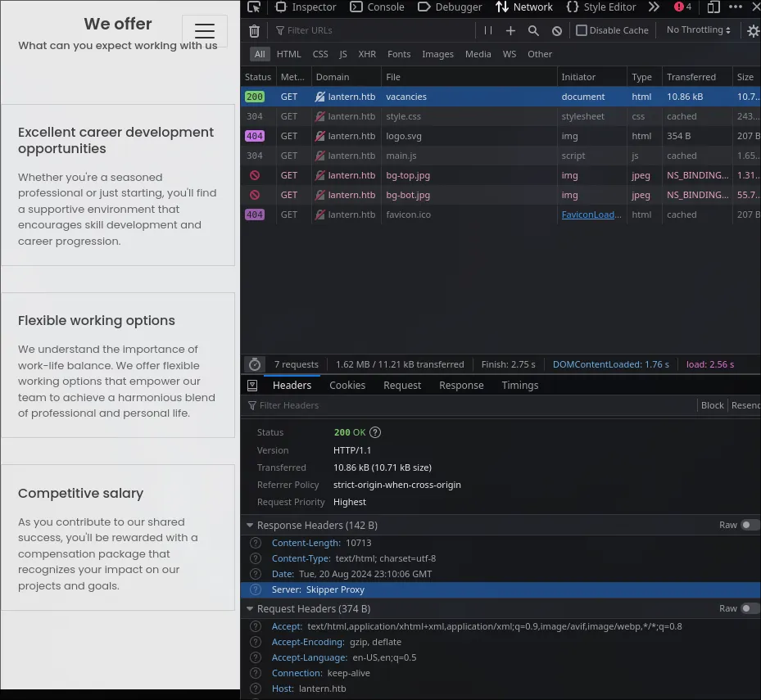Focus the Filter URLs field
The image size is (761, 700).
pos(374,30)
